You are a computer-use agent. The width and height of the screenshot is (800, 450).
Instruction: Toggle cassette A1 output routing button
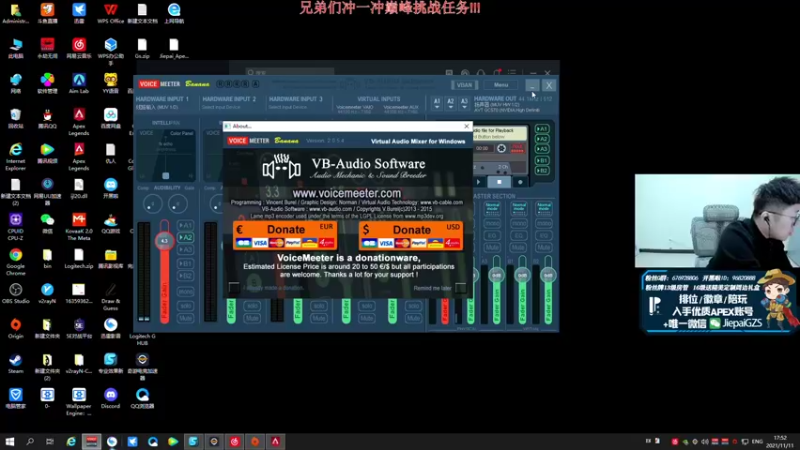tap(542, 129)
